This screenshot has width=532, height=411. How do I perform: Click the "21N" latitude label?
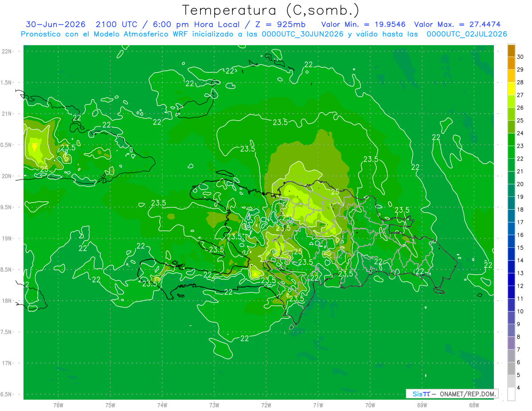(x=8, y=114)
